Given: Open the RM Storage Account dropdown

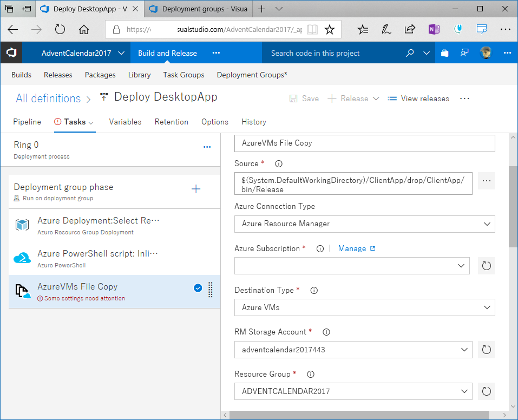Looking at the screenshot, I should 353,350.
